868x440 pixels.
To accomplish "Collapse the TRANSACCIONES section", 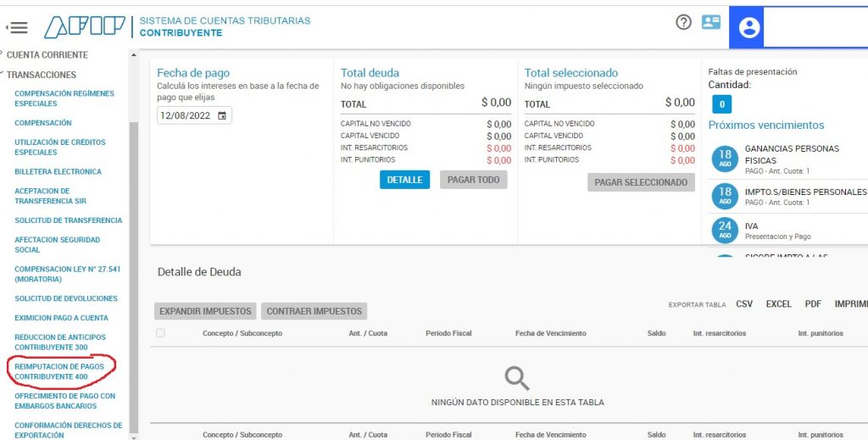I will tap(39, 75).
